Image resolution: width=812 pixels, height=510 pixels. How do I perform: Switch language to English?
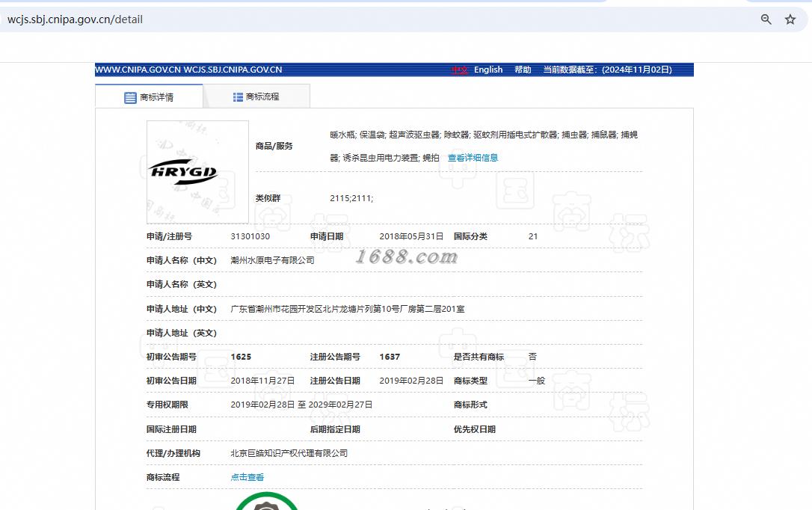488,70
